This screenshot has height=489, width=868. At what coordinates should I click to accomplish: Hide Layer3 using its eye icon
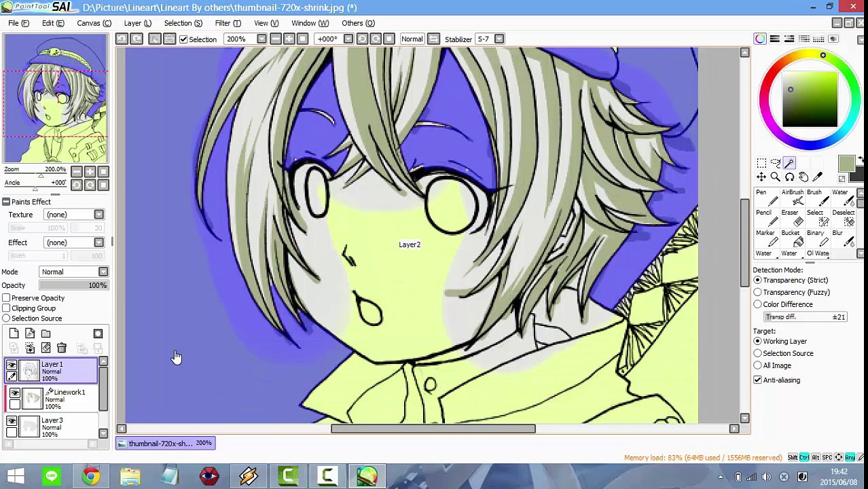[12, 421]
